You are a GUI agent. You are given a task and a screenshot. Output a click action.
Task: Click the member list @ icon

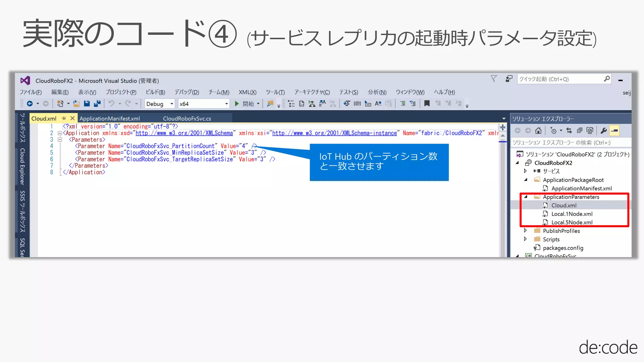pos(357,103)
